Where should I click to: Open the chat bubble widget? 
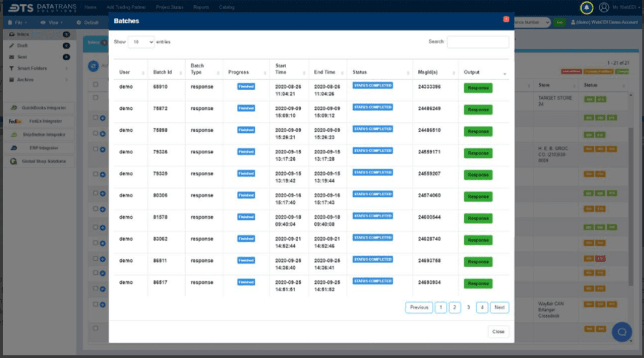pos(622,332)
